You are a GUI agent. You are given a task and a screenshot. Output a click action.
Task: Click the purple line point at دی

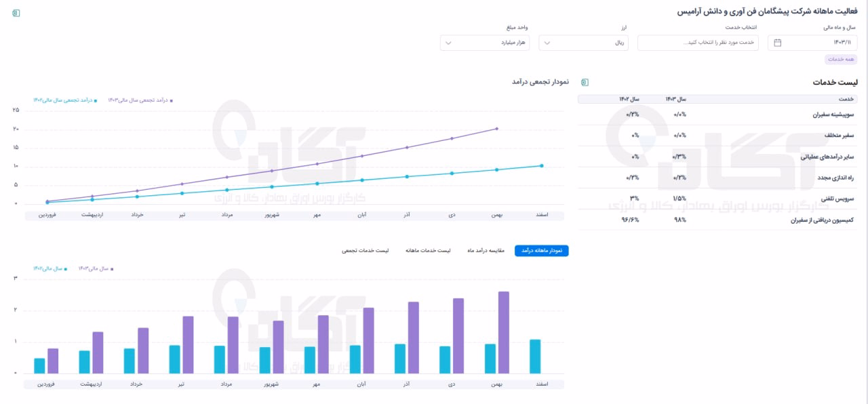(452, 138)
